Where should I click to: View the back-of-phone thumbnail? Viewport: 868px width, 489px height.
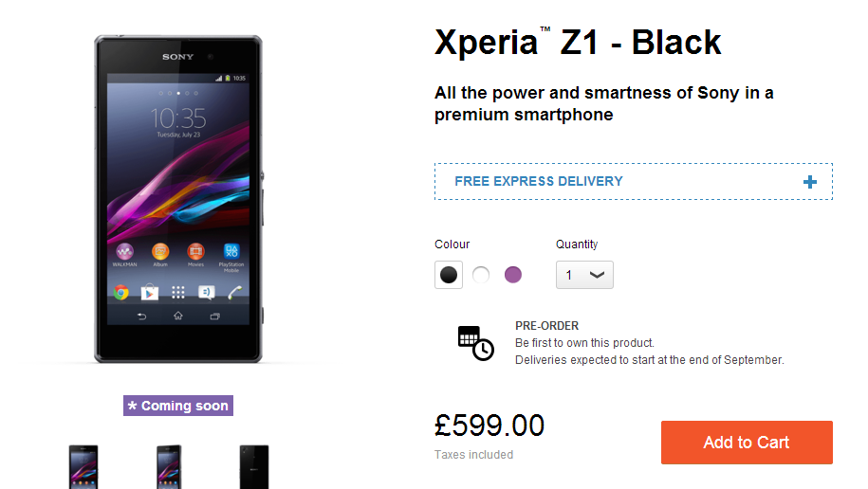(x=254, y=467)
